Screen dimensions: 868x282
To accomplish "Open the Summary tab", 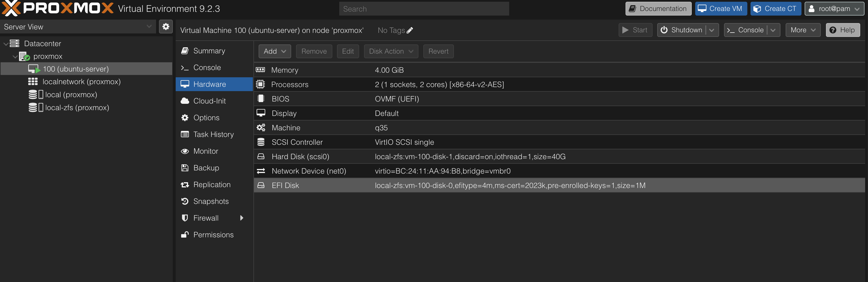I will point(214,51).
